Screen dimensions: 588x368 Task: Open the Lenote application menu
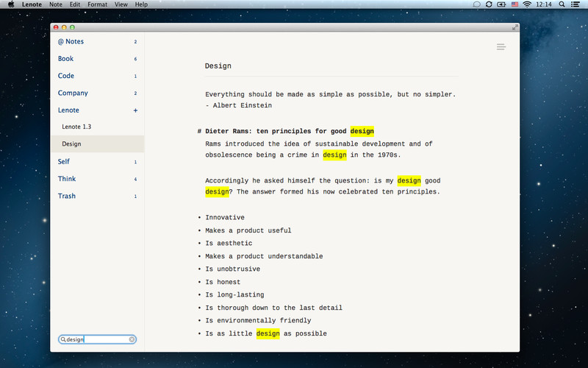click(32, 4)
